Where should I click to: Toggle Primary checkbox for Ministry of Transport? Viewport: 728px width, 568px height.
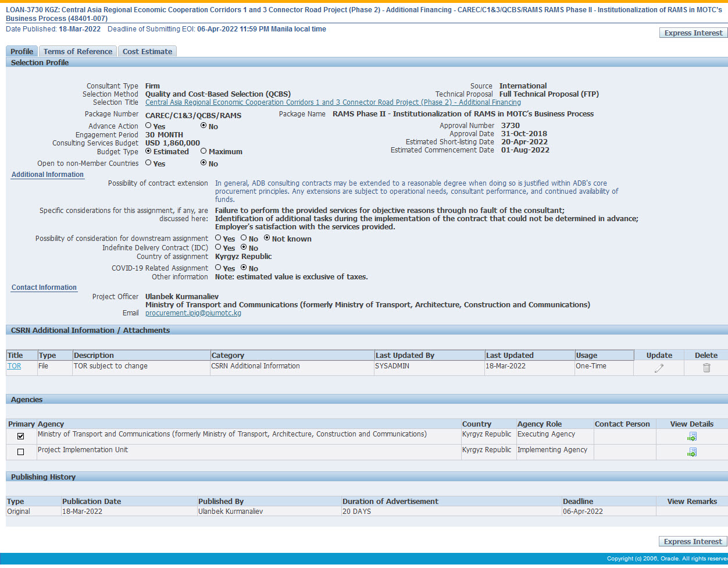coord(21,436)
